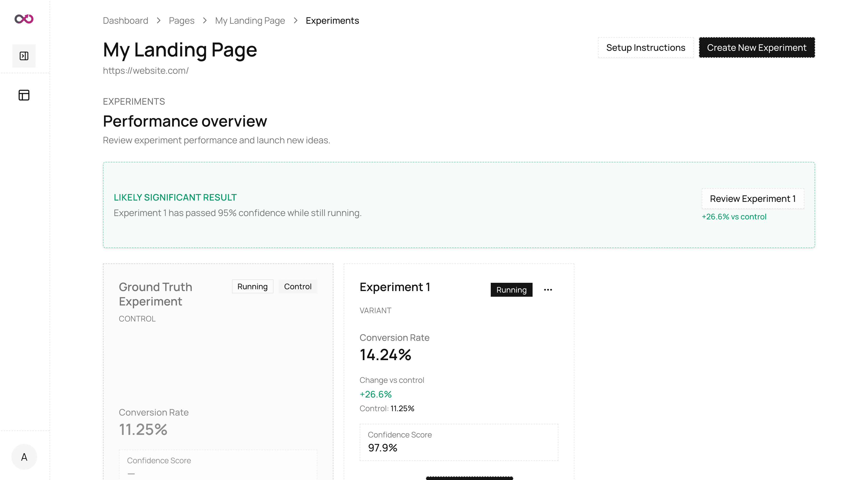Screen dimensions: 868x480
Task: Open the My Landing Page breadcrumb link
Action: 250,21
